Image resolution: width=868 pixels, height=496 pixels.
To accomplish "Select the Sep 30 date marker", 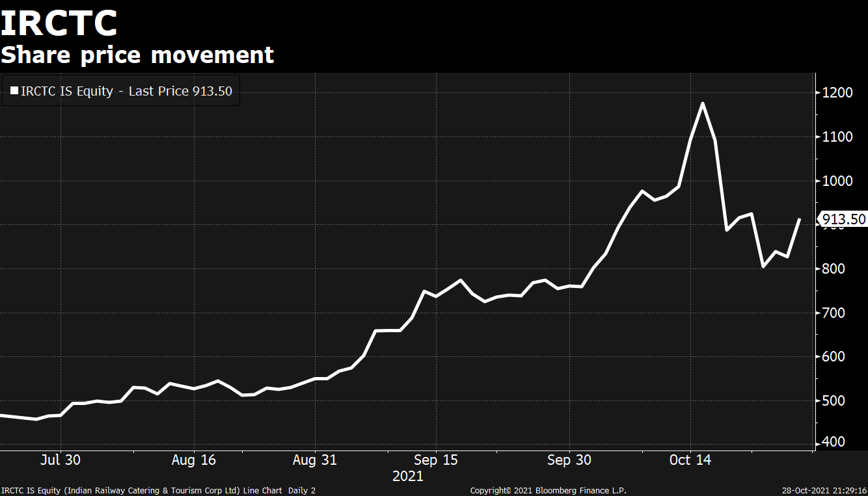I will [x=569, y=460].
